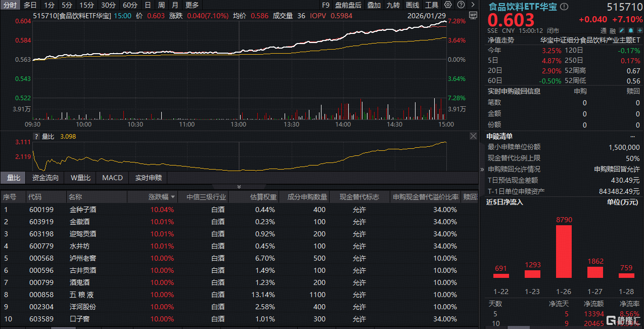Select the 古井贡酒 constituent row
The height and width of the screenshot is (329, 644).
(239, 270)
